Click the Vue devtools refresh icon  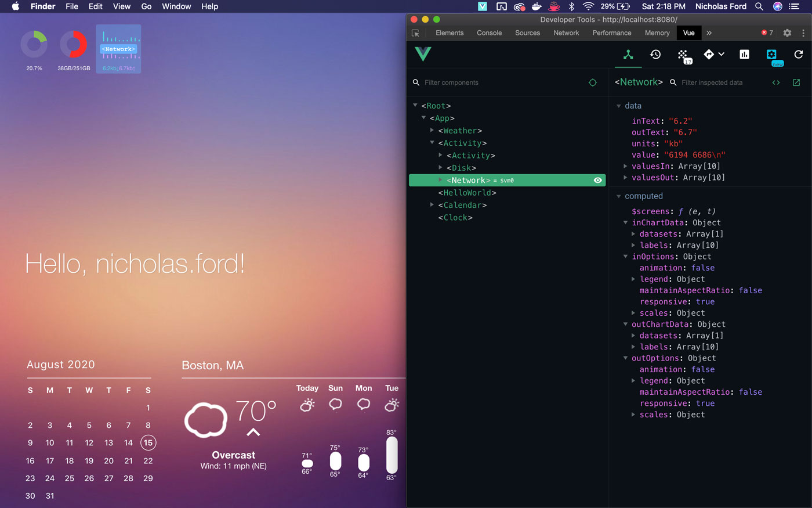click(x=799, y=54)
